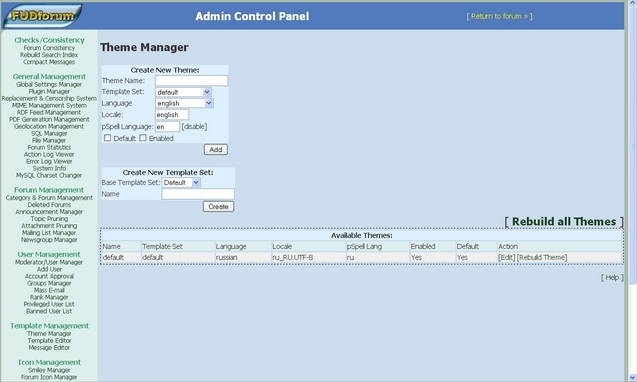This screenshot has height=382, width=637.
Task: Open Newsgroup Manager
Action: point(49,240)
